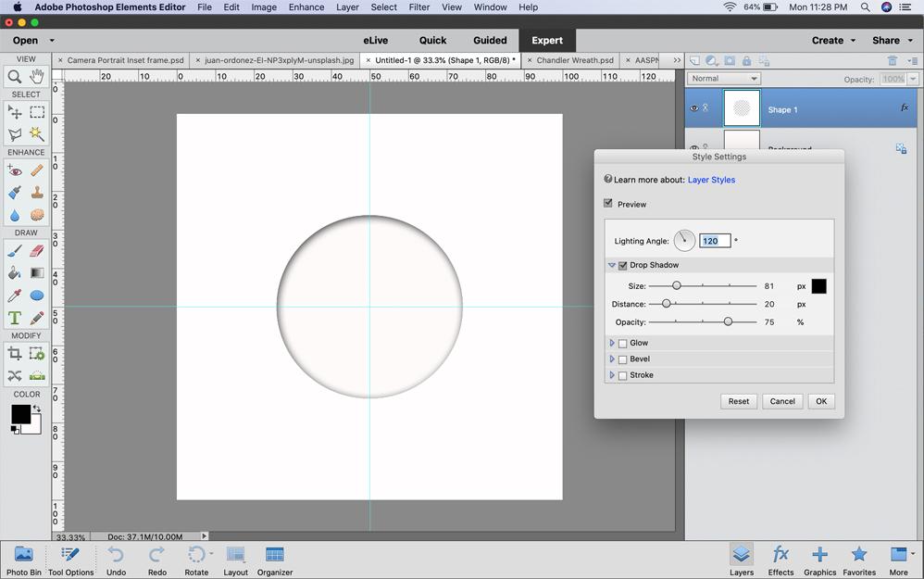Collapse the Drop Shadow section triangle
Screen dimensions: 924x579
(x=612, y=265)
